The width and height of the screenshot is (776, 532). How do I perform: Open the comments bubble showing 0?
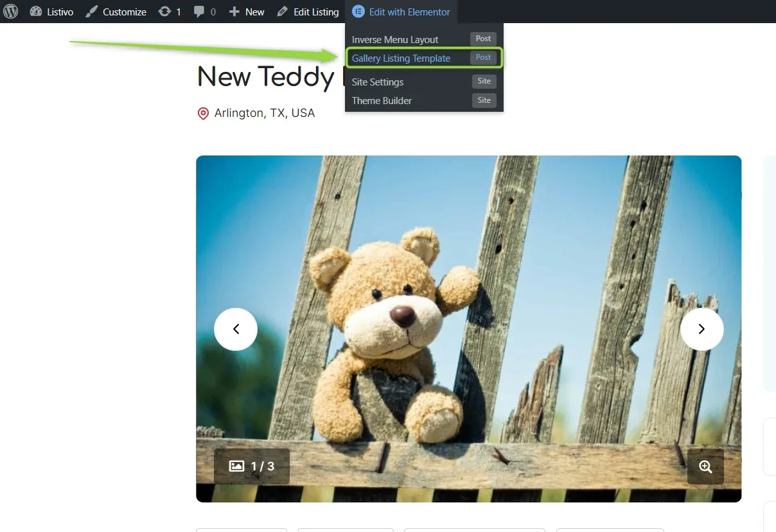click(x=204, y=12)
